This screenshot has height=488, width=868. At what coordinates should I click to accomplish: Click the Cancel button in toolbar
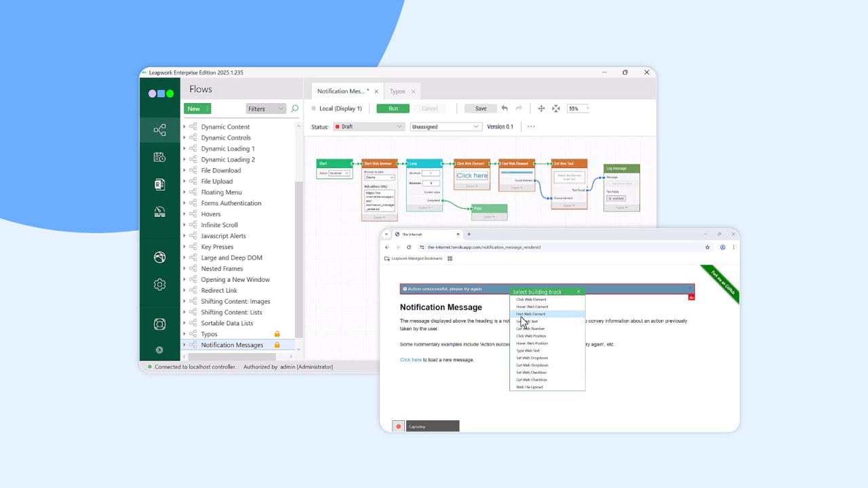(x=429, y=108)
